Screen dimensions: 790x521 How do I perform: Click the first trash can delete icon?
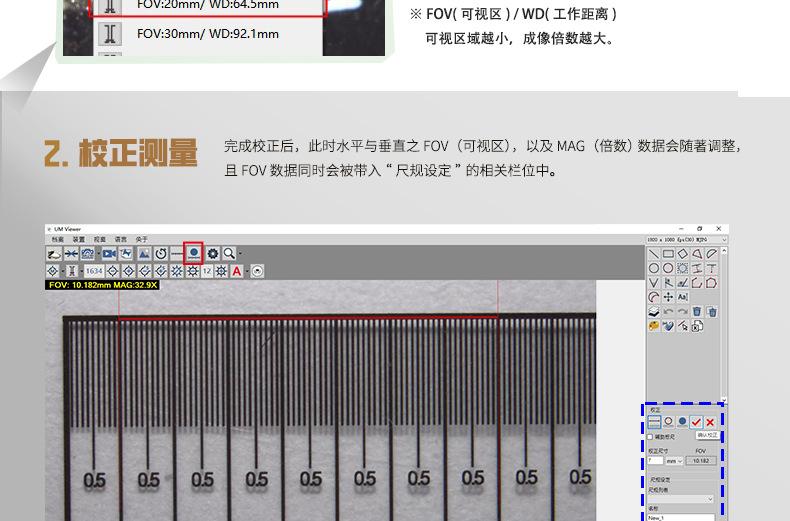pyautogui.click(x=697, y=312)
